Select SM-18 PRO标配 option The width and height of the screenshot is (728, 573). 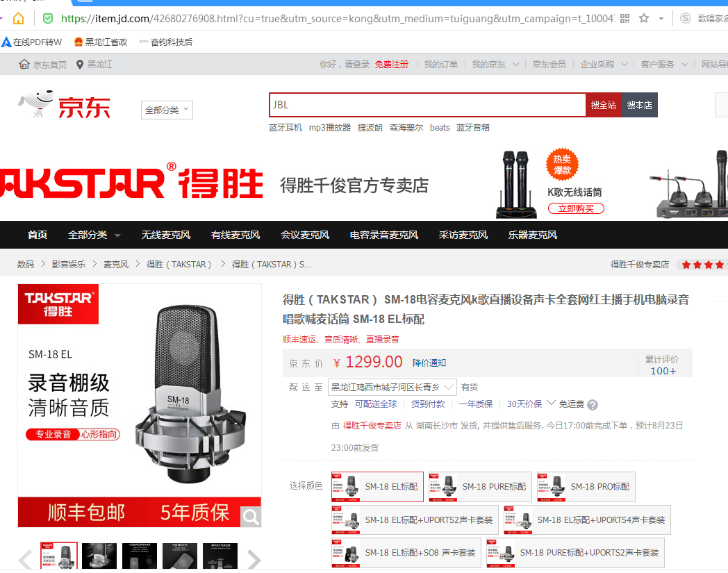(x=586, y=487)
